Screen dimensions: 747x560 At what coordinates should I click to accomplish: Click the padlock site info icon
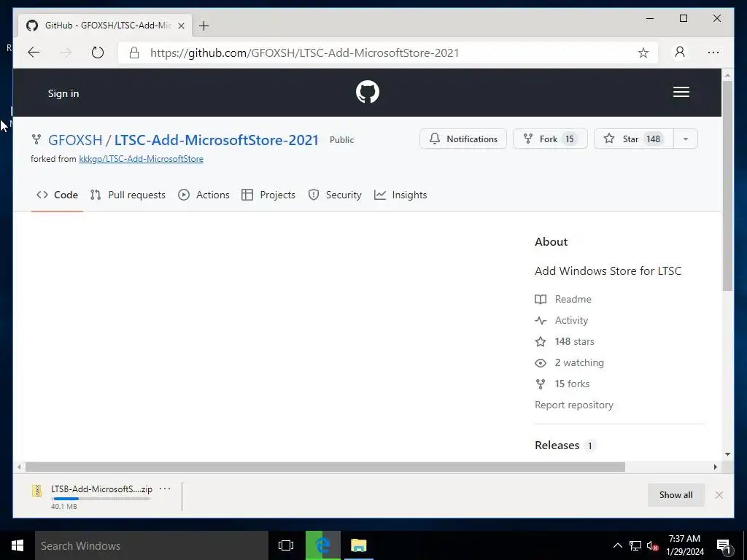tap(134, 52)
